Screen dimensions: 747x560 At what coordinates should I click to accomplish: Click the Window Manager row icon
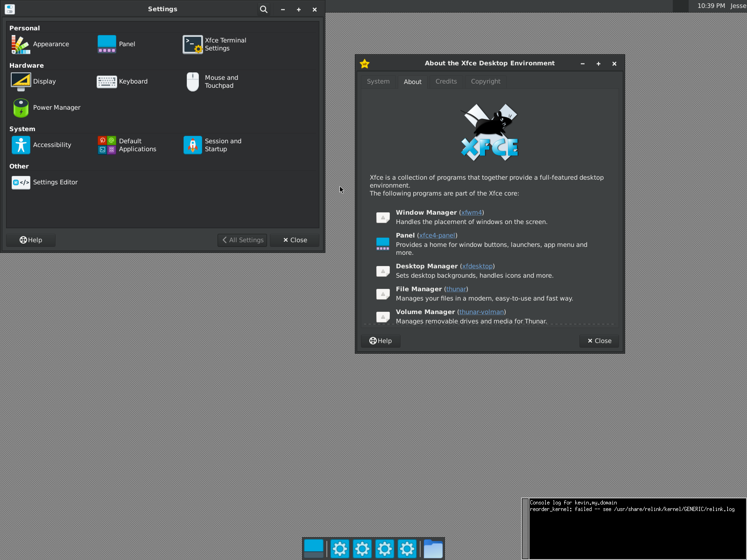(383, 217)
